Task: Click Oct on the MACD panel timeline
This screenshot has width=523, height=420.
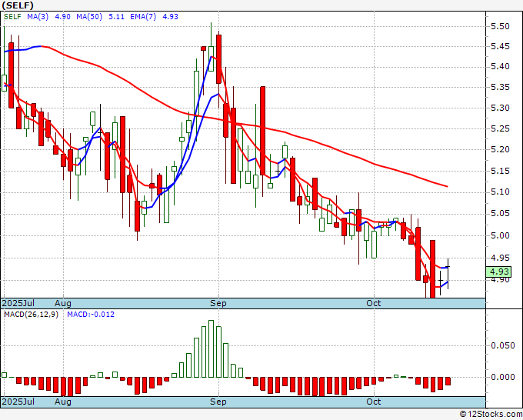Action: [374, 402]
